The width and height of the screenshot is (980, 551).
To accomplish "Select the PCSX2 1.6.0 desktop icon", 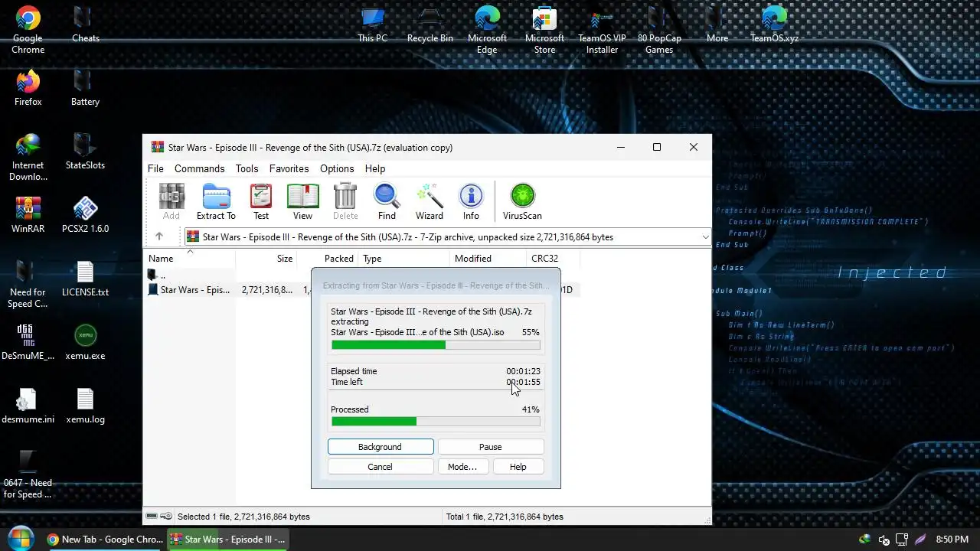I will (85, 215).
